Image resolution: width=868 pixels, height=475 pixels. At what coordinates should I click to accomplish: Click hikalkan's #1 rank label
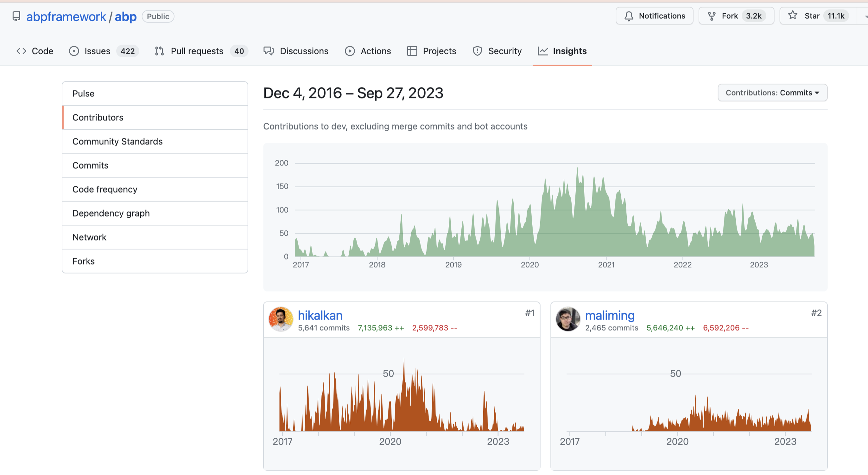point(530,313)
